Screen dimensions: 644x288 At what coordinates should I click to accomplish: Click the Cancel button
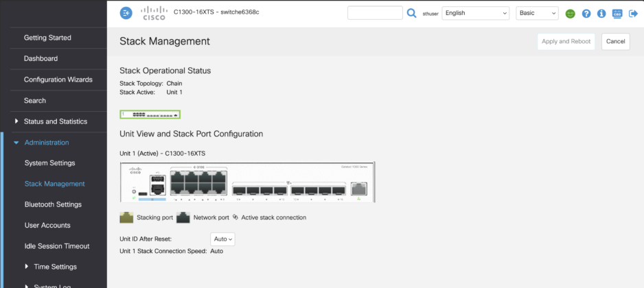click(616, 41)
